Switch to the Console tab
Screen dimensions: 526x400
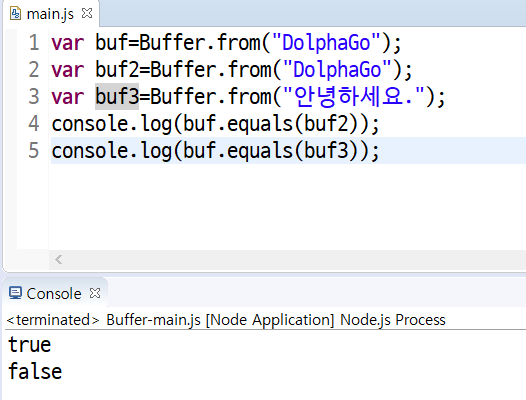(54, 294)
